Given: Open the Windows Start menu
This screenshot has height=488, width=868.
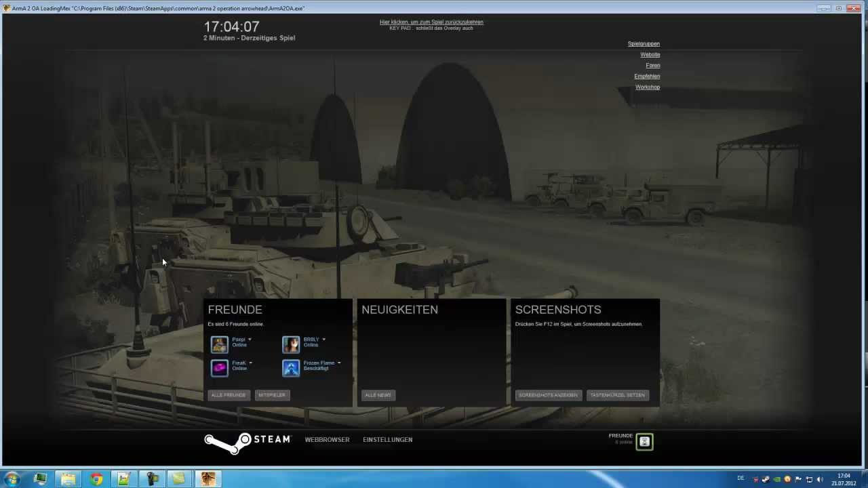Looking at the screenshot, I should click(x=12, y=479).
